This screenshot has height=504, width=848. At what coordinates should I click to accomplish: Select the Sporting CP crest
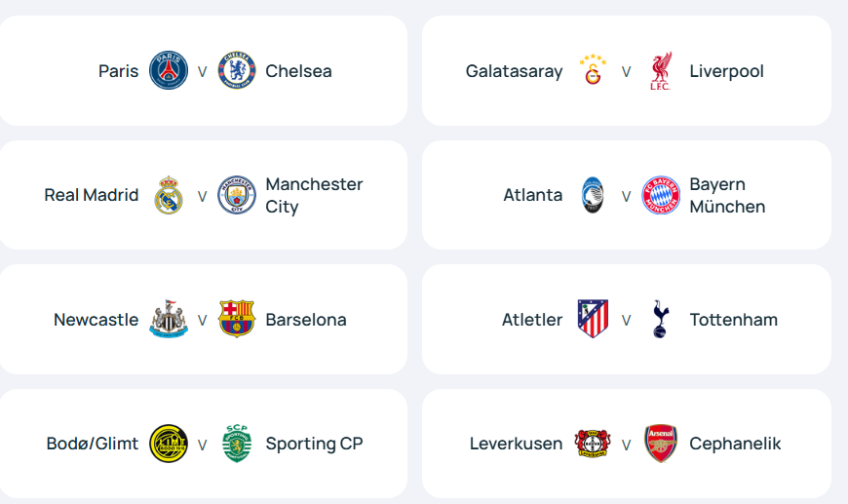point(237,444)
